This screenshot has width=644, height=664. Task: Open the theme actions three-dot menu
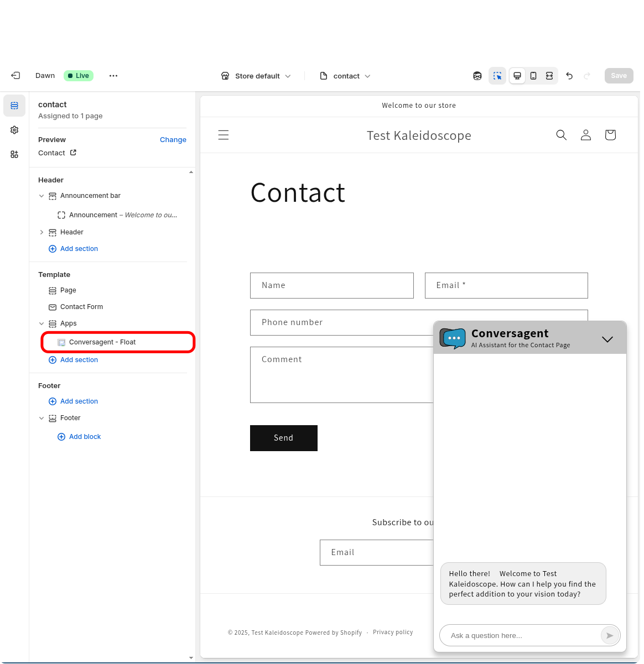pos(113,76)
